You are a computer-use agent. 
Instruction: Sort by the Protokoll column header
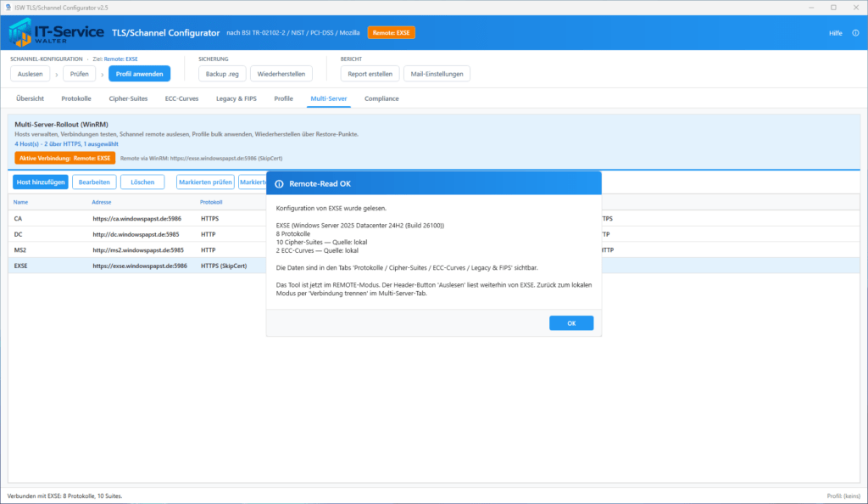(211, 202)
